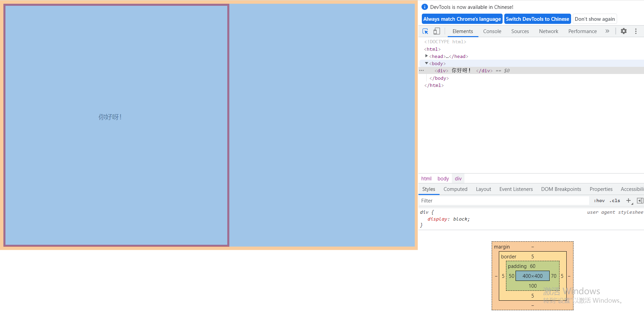
Task: Select the closing html tag row
Action: (x=434, y=85)
